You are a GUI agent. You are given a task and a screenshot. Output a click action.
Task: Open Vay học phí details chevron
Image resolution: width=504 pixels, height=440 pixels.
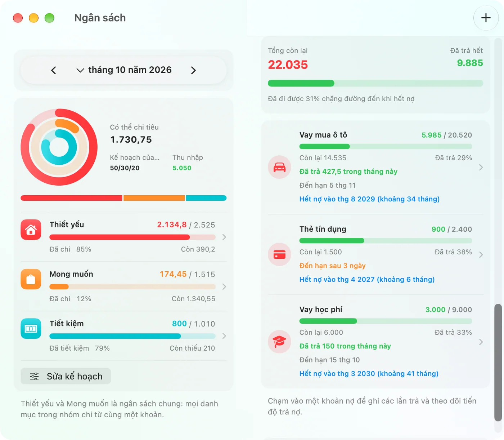click(x=481, y=342)
